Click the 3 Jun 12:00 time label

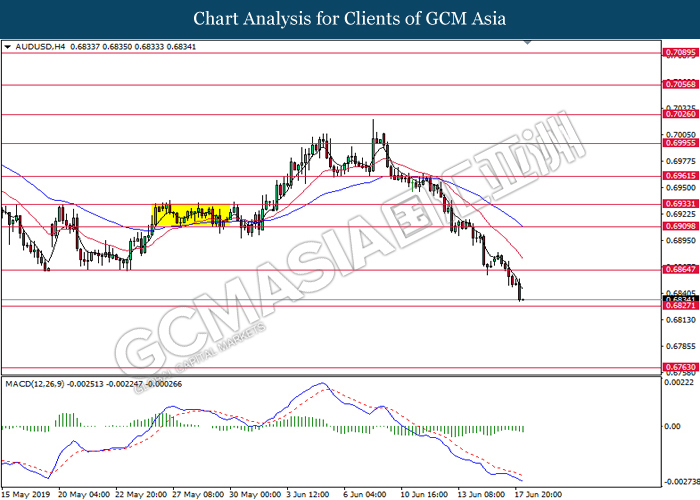tap(308, 495)
